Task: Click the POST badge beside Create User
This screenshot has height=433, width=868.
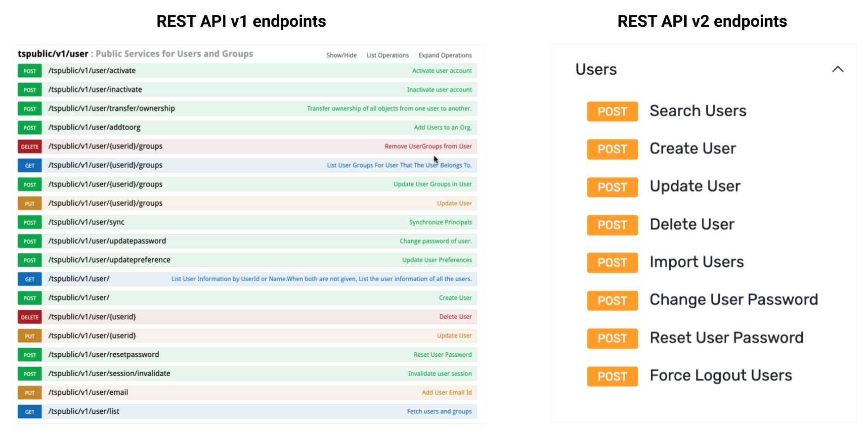Action: click(612, 149)
